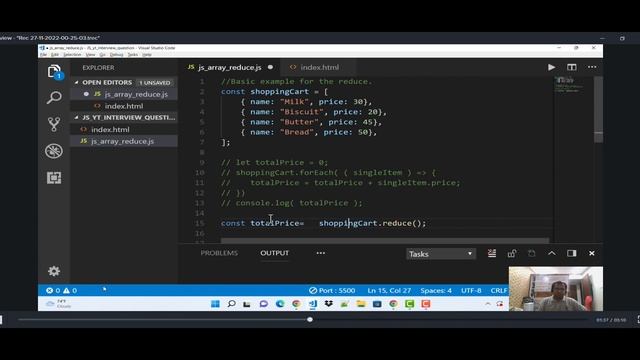Image resolution: width=640 pixels, height=360 pixels.
Task: Open the View menu
Action: click(x=91, y=55)
